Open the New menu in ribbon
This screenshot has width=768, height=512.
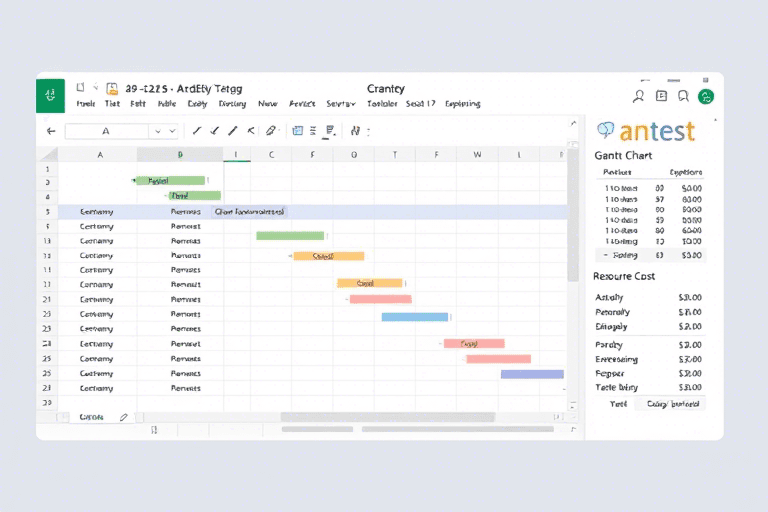click(267, 103)
